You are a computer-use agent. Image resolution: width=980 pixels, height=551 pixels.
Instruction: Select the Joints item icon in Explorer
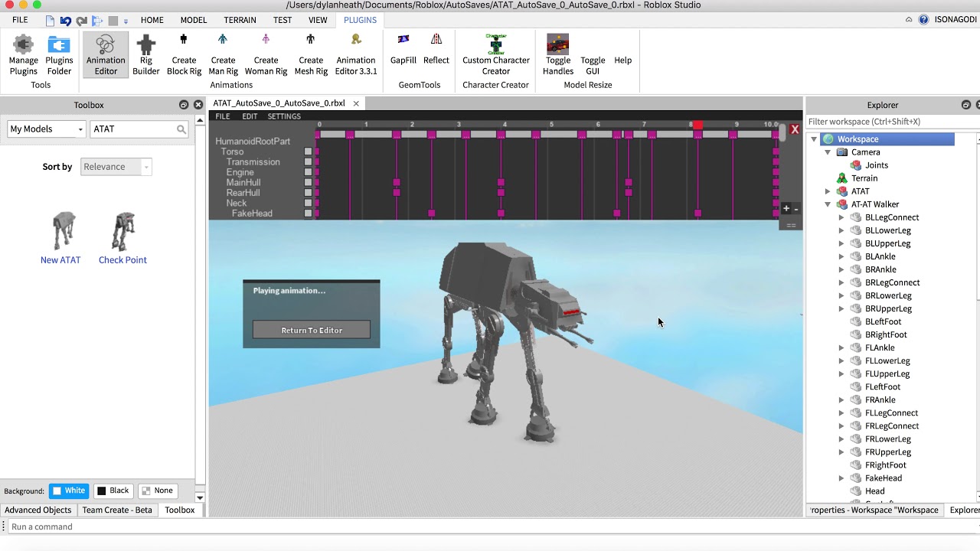tap(857, 165)
